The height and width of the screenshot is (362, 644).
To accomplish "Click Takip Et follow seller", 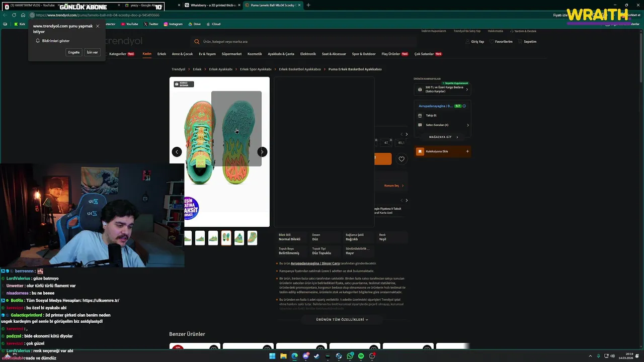I will (431, 116).
